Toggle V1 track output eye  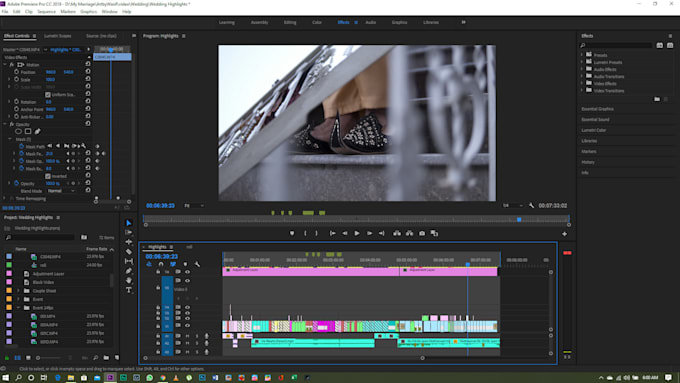187,325
